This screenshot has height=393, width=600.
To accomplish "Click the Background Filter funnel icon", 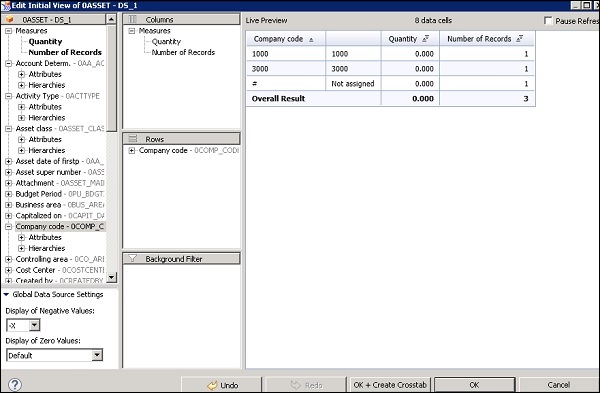I will (x=132, y=259).
